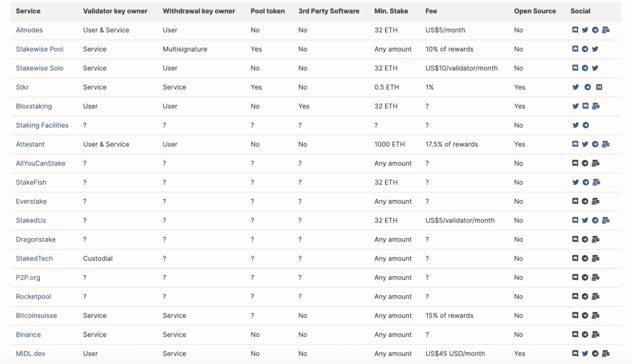Open the Allnodes service link
The height and width of the screenshot is (364, 632).
[29, 30]
